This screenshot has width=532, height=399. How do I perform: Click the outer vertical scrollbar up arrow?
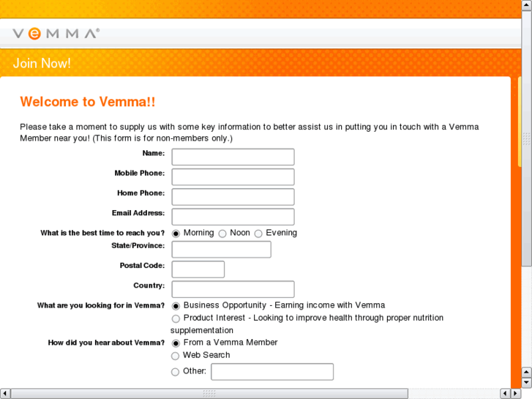coord(527,5)
